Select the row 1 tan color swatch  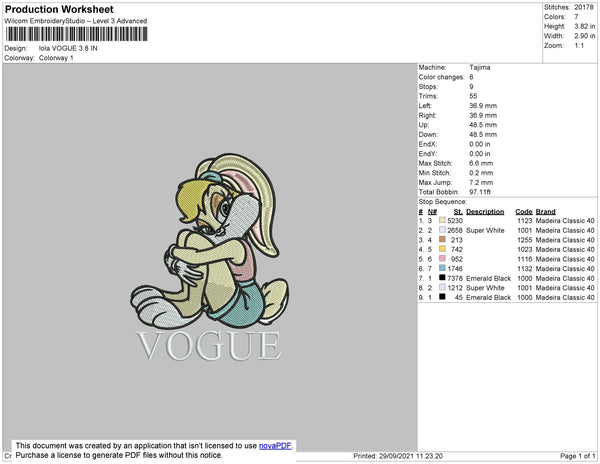click(442, 220)
